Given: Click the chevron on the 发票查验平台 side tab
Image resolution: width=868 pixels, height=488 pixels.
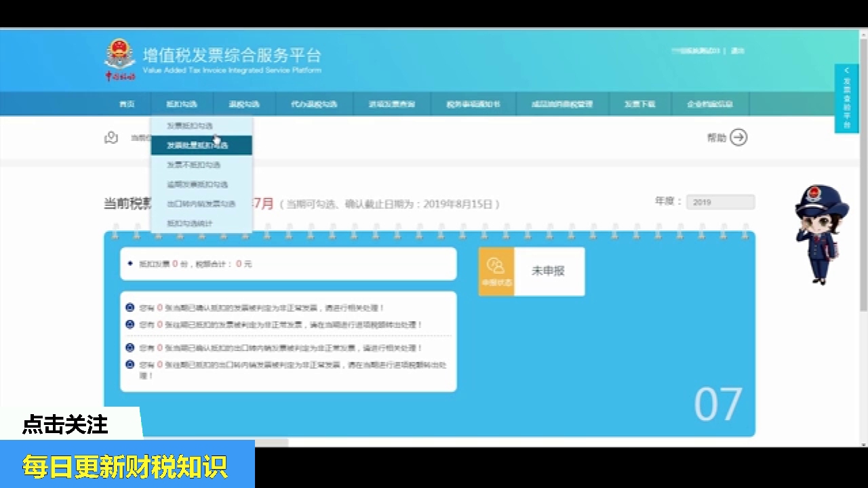Looking at the screenshot, I should coord(846,70).
